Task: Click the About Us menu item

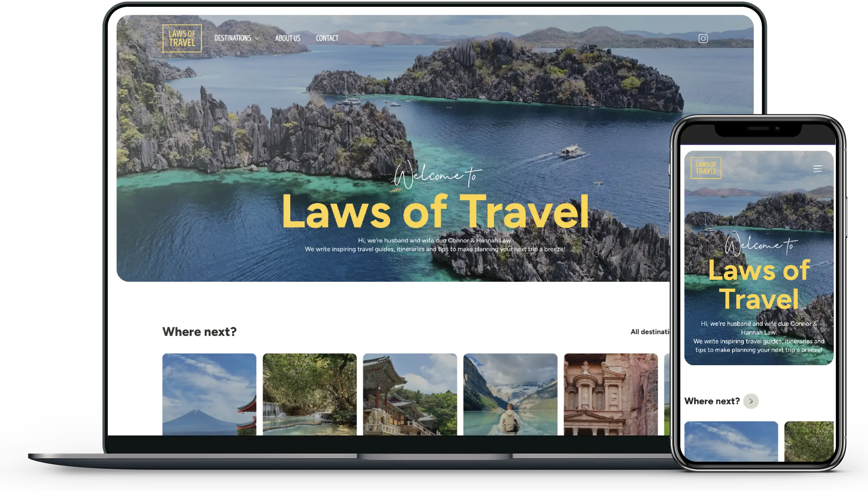Action: [x=288, y=38]
